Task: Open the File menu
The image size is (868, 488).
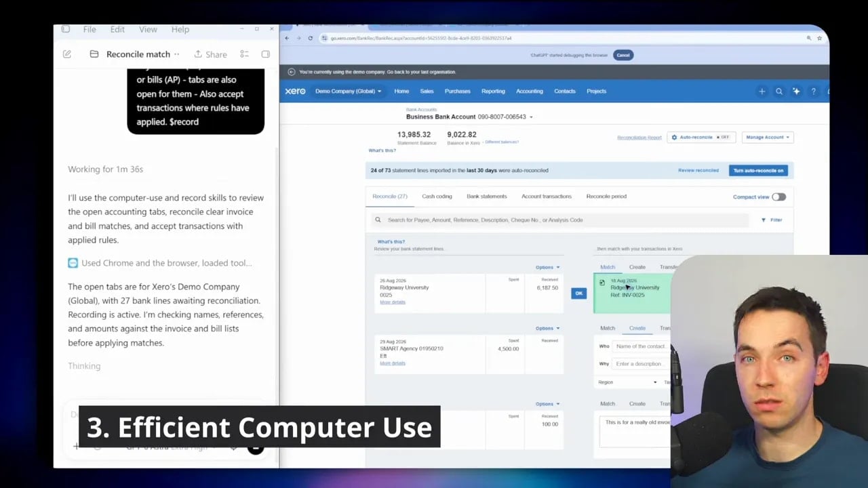Action: [x=90, y=29]
